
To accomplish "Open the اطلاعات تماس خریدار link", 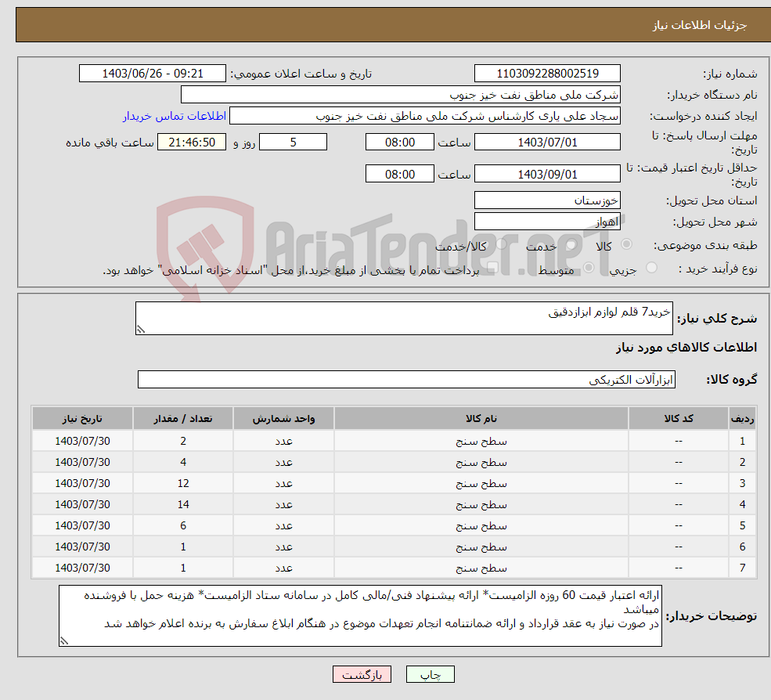I will tap(175, 116).
